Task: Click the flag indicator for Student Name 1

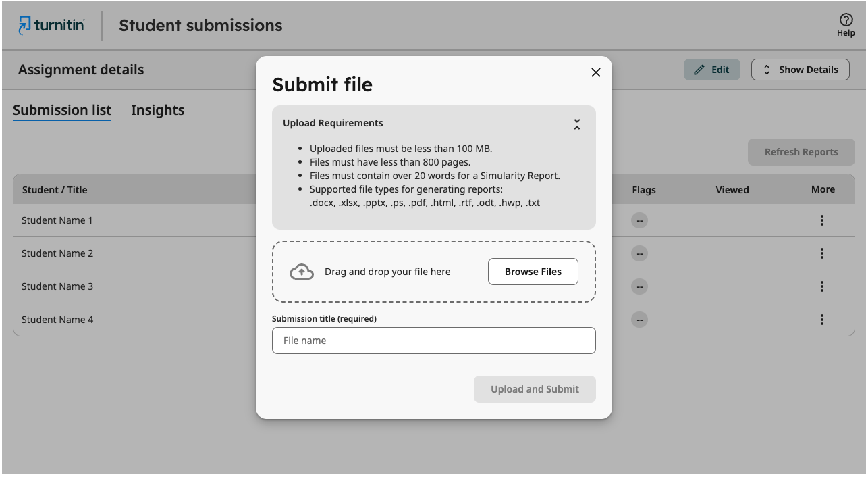Action: click(639, 220)
